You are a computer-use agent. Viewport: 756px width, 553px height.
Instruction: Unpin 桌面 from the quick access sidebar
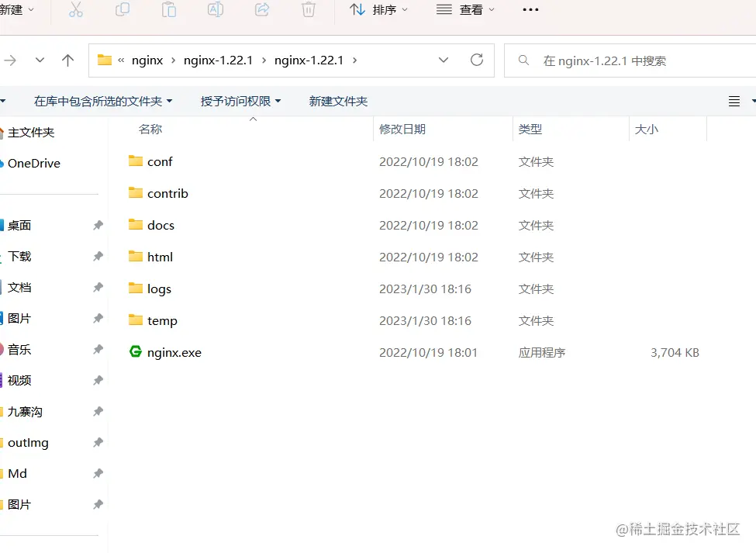click(98, 225)
